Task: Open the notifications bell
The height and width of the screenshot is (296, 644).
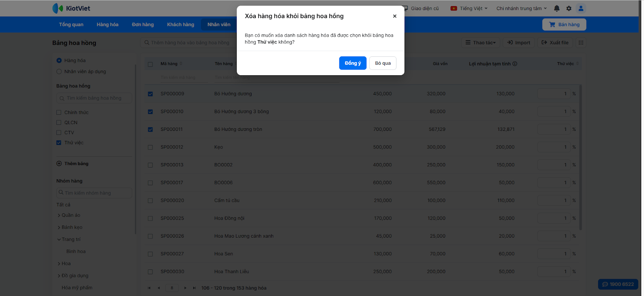Action: (x=557, y=8)
